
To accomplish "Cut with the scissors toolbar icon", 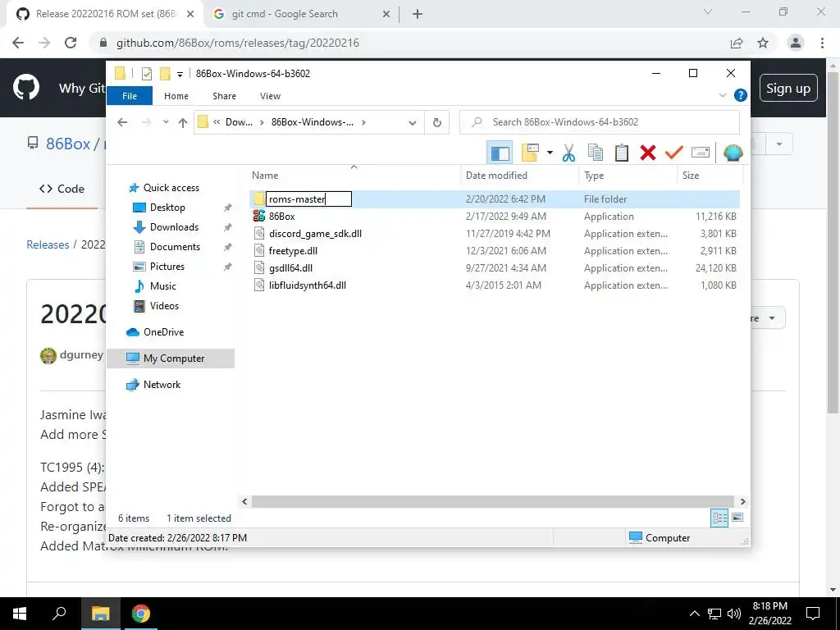I will pyautogui.click(x=568, y=153).
